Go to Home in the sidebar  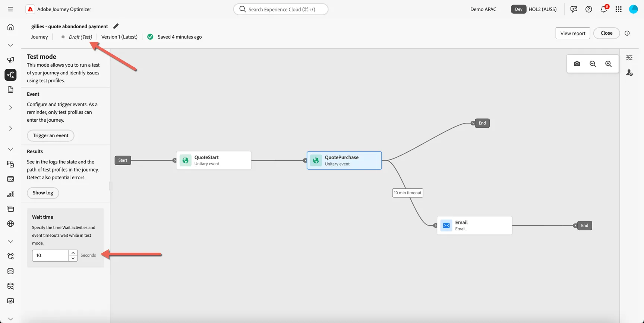point(10,27)
